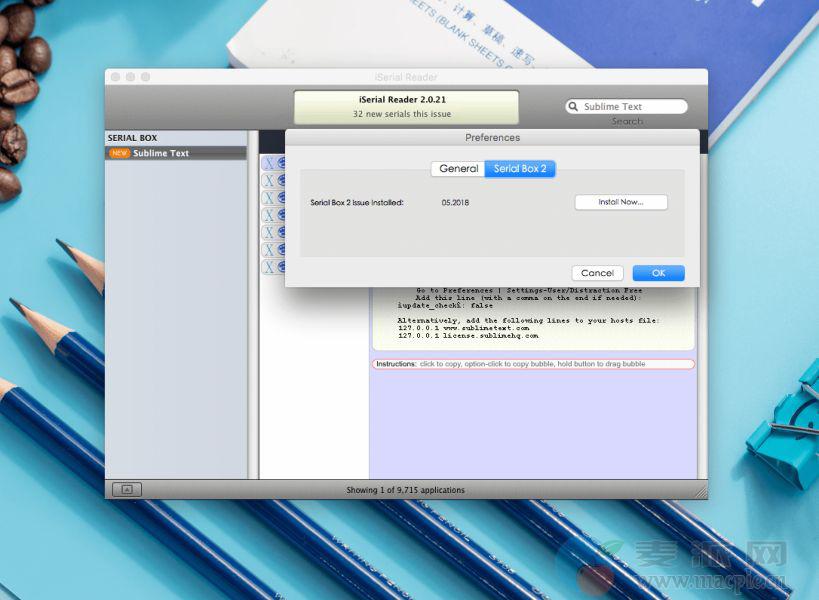Cancel the Preferences dialog
The width and height of the screenshot is (819, 600).
(597, 273)
